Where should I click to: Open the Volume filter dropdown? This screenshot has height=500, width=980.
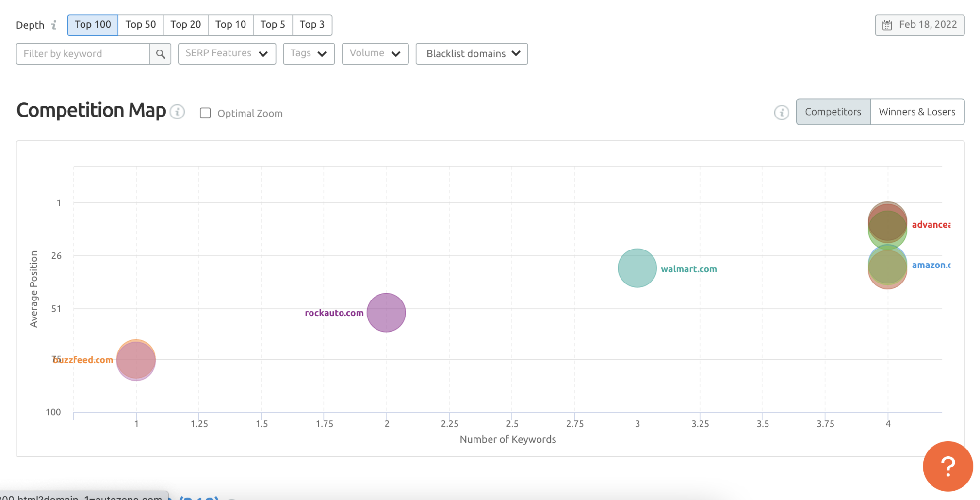(x=375, y=53)
